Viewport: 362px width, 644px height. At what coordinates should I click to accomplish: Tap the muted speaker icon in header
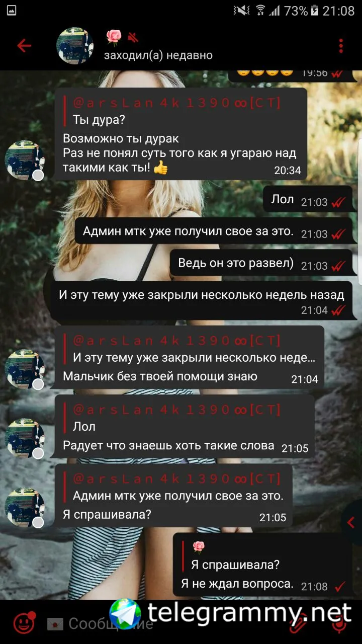(133, 37)
